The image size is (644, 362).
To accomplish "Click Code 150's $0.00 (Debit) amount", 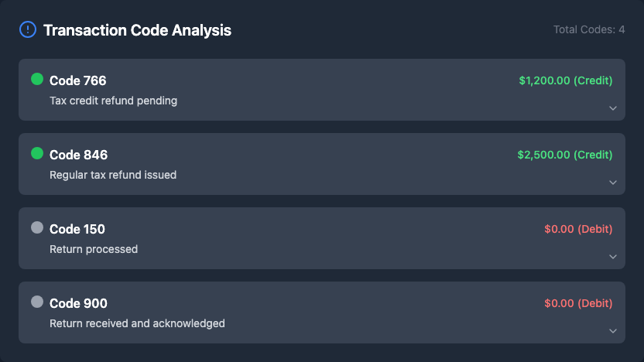I will click(x=578, y=229).
